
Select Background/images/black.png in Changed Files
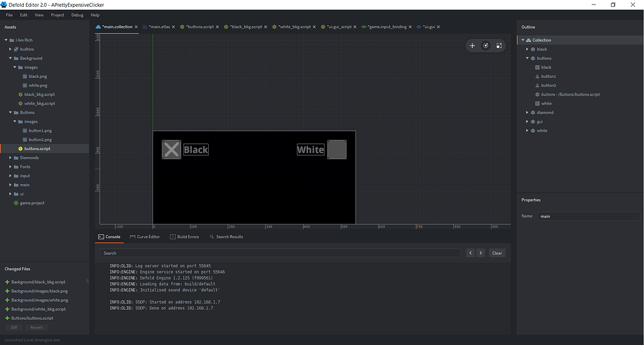point(39,291)
